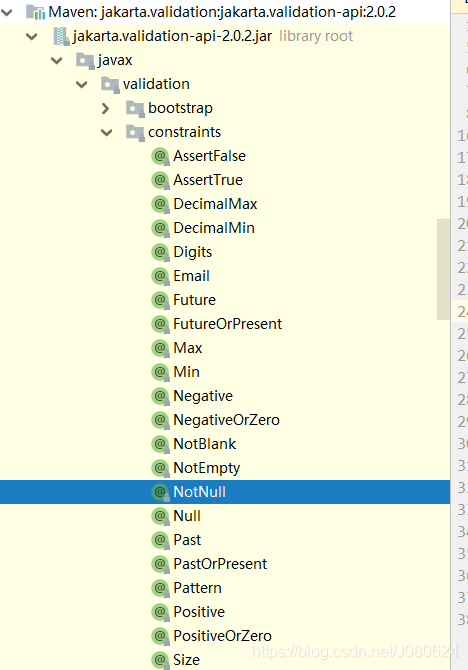Click the javax package label
This screenshot has width=468, height=670.
(x=115, y=60)
